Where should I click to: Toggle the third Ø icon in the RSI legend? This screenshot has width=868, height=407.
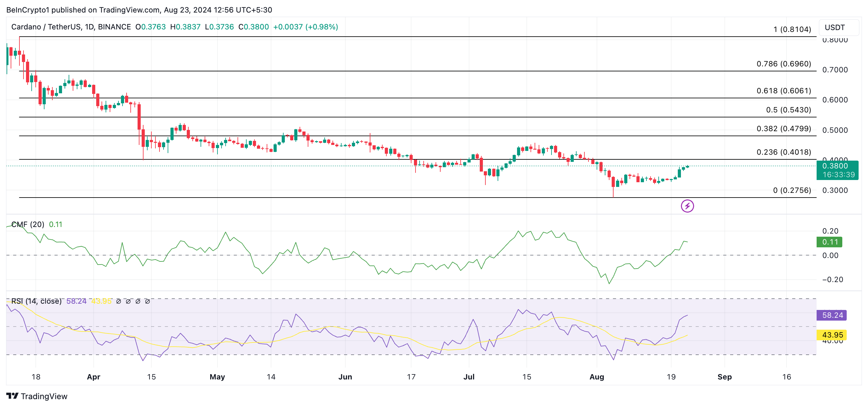pyautogui.click(x=138, y=301)
